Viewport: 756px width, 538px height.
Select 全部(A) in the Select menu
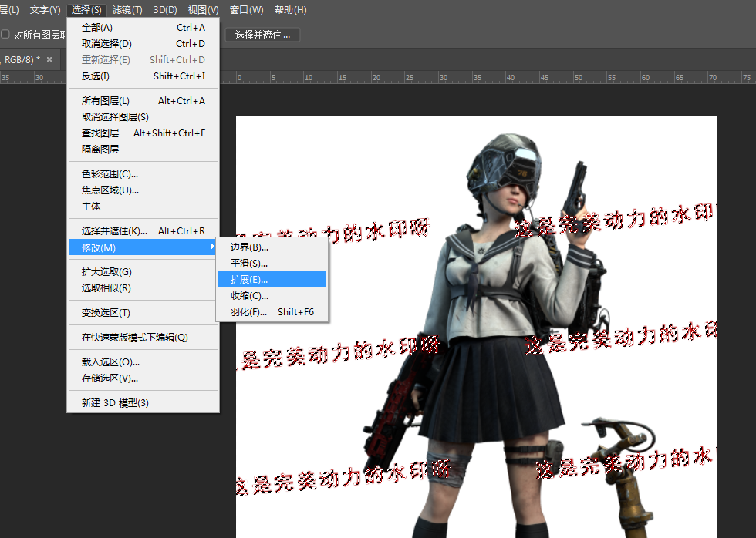pyautogui.click(x=97, y=28)
